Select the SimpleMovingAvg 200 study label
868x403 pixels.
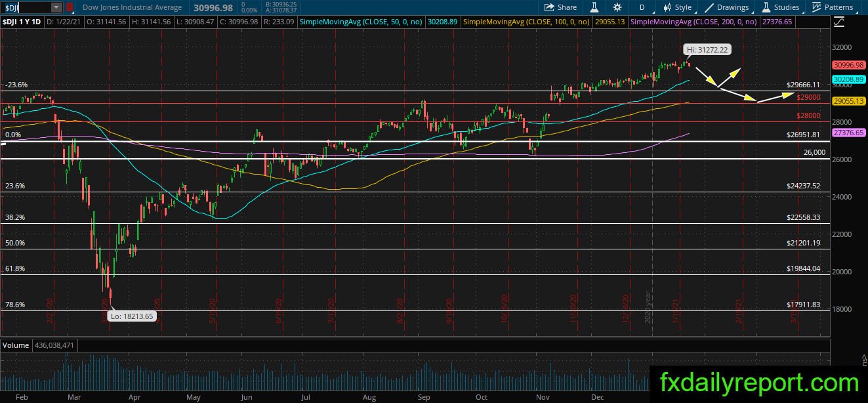pos(693,22)
